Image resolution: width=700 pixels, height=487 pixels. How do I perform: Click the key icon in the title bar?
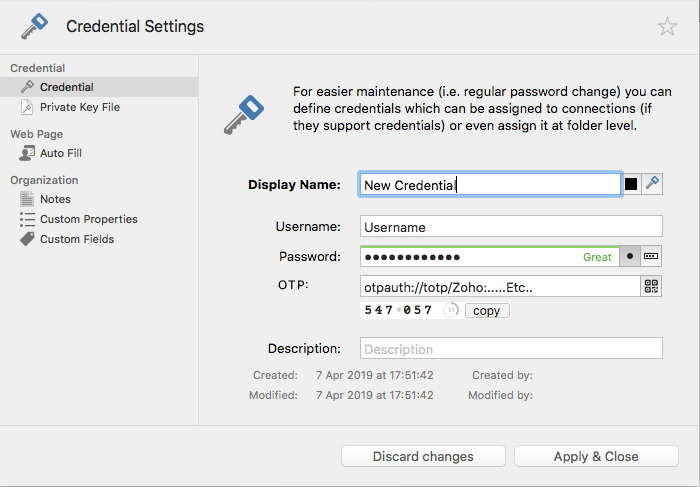click(34, 27)
